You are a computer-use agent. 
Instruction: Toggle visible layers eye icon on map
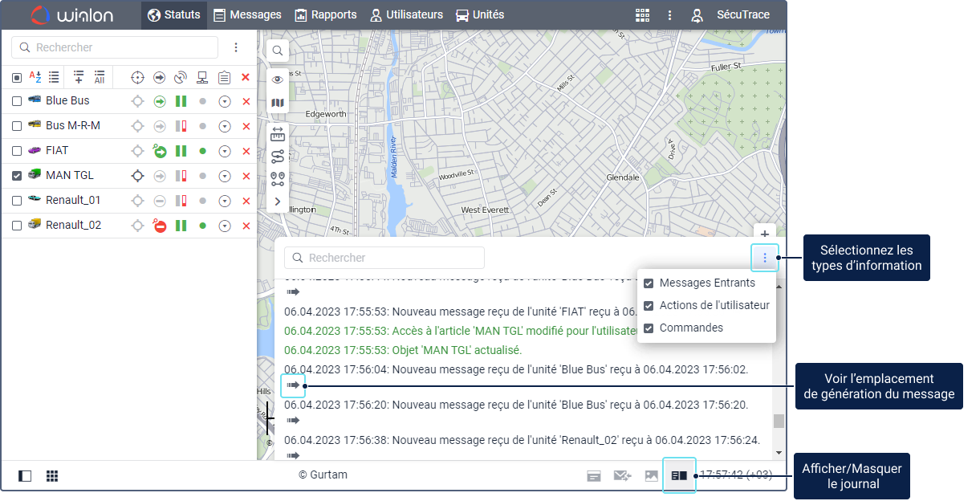[277, 79]
